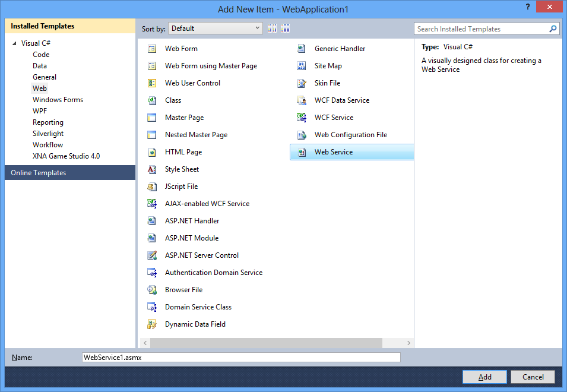Switch to medium icons list view
The height and width of the screenshot is (392, 567).
point(286,29)
